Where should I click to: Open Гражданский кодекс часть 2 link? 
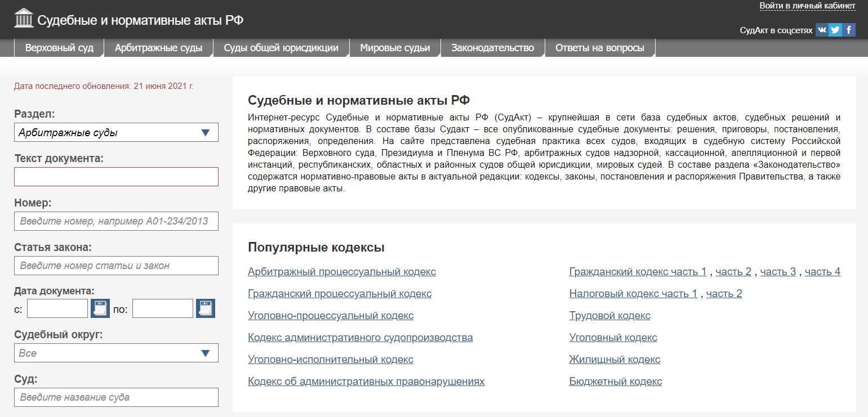(733, 272)
